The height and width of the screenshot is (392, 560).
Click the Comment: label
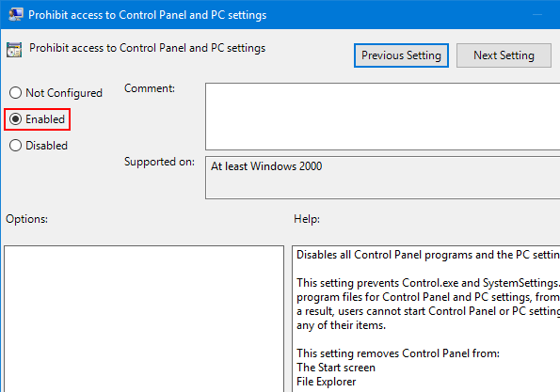coord(150,88)
